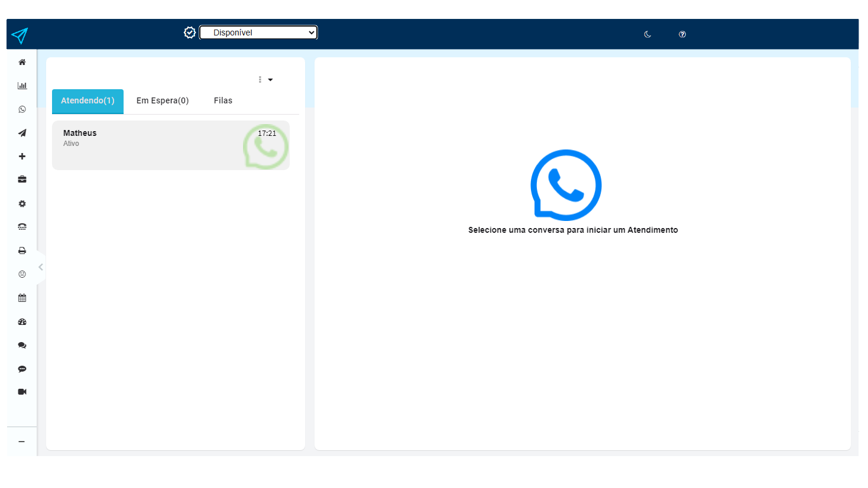The image size is (868, 488).
Task: Open the Matheus conversation
Action: tap(171, 145)
